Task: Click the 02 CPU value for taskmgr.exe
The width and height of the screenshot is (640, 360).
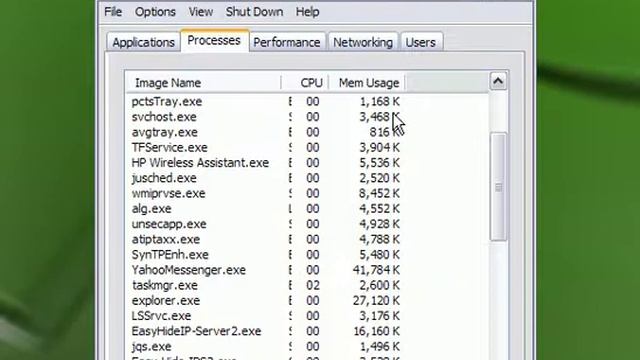Action: 313,285
